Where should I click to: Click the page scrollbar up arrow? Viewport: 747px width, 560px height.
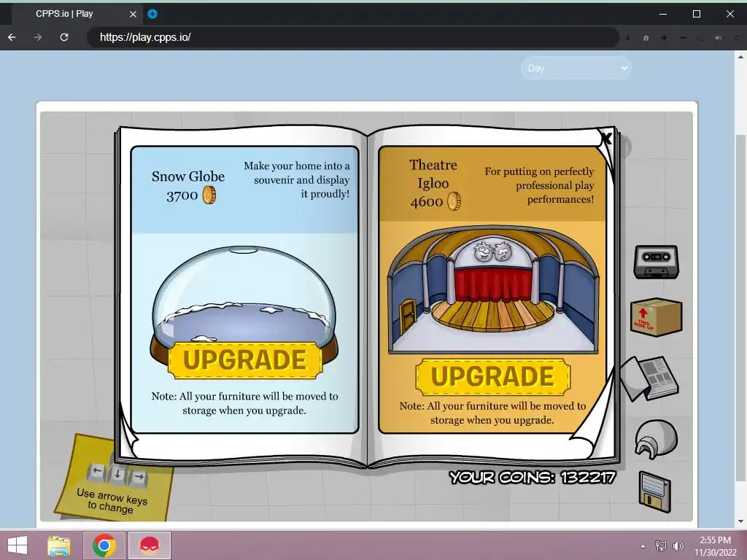pyautogui.click(x=741, y=57)
